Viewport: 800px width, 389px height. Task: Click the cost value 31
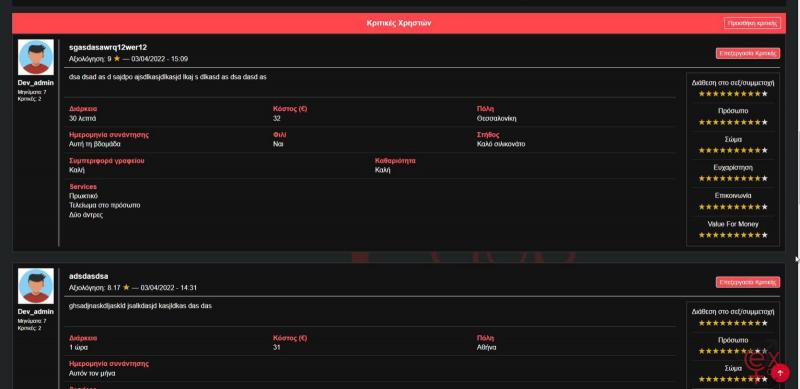tap(277, 347)
